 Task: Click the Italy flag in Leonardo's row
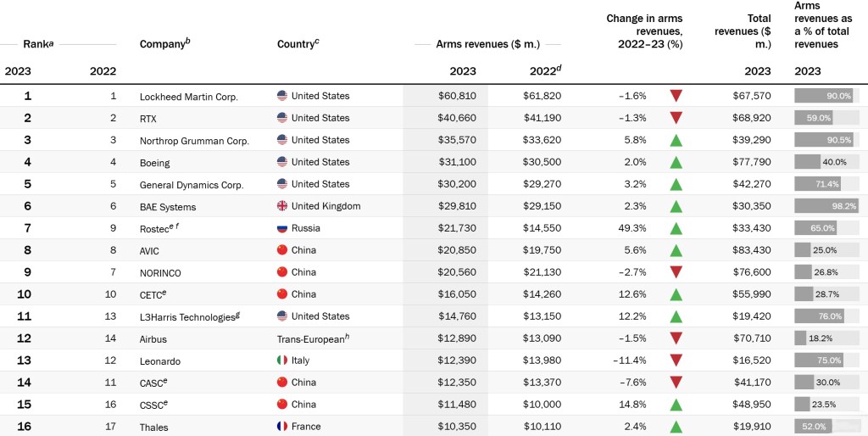(282, 361)
